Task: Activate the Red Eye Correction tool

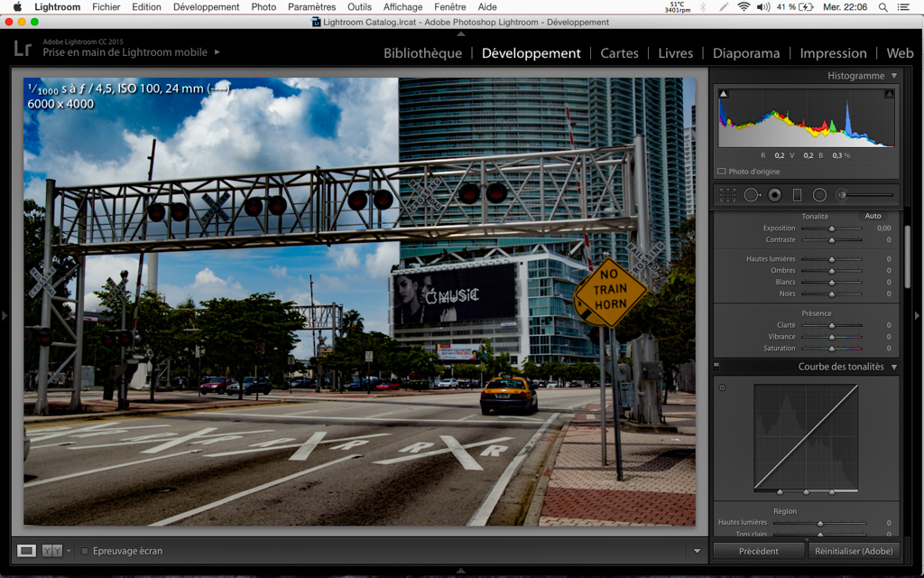Action: (x=774, y=195)
